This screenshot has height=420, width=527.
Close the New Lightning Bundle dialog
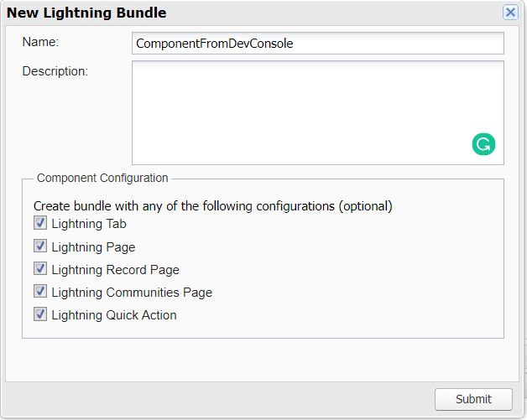(510, 13)
